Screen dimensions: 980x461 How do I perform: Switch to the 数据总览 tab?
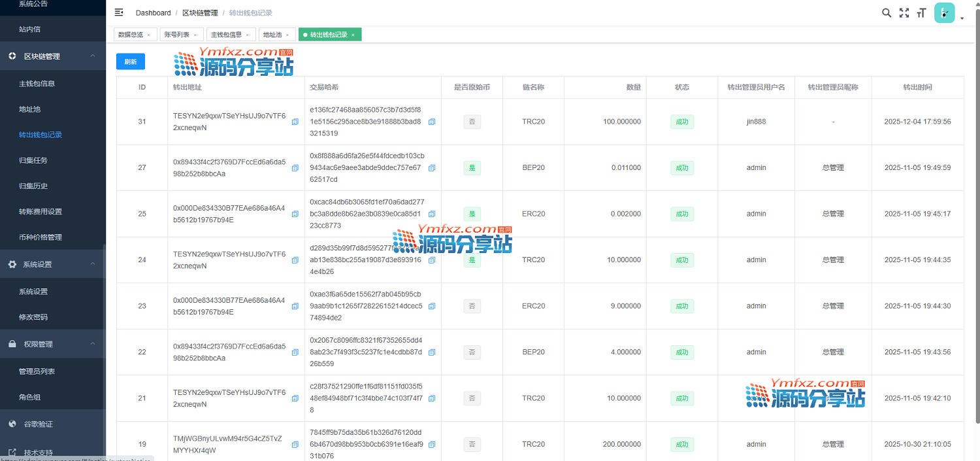(130, 35)
